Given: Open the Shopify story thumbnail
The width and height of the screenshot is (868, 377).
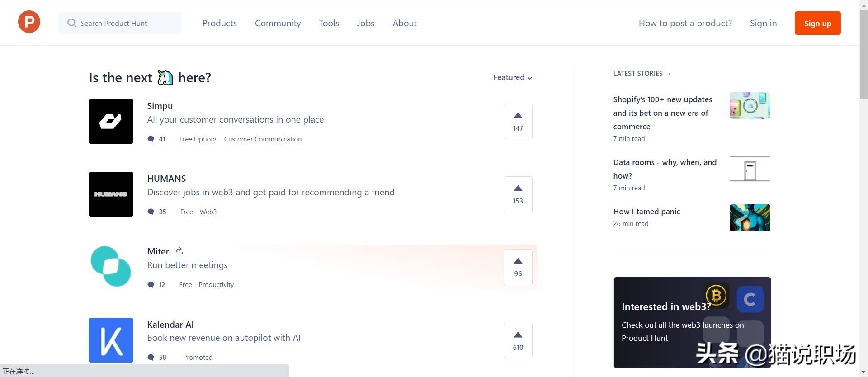Looking at the screenshot, I should pos(750,106).
